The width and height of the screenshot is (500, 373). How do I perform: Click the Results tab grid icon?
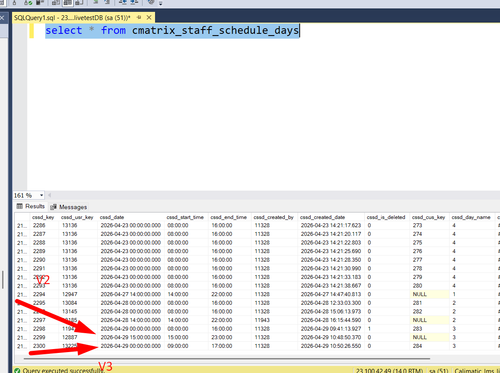pyautogui.click(x=20, y=206)
